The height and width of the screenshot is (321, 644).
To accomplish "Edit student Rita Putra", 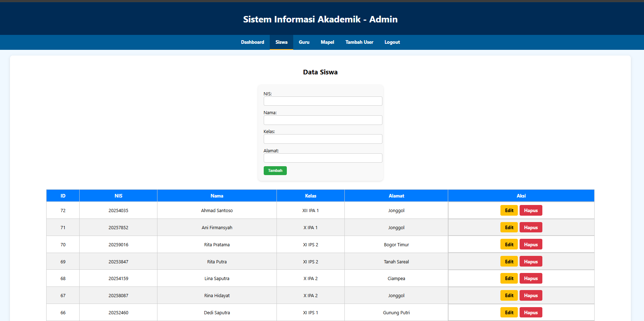I will coord(509,262).
